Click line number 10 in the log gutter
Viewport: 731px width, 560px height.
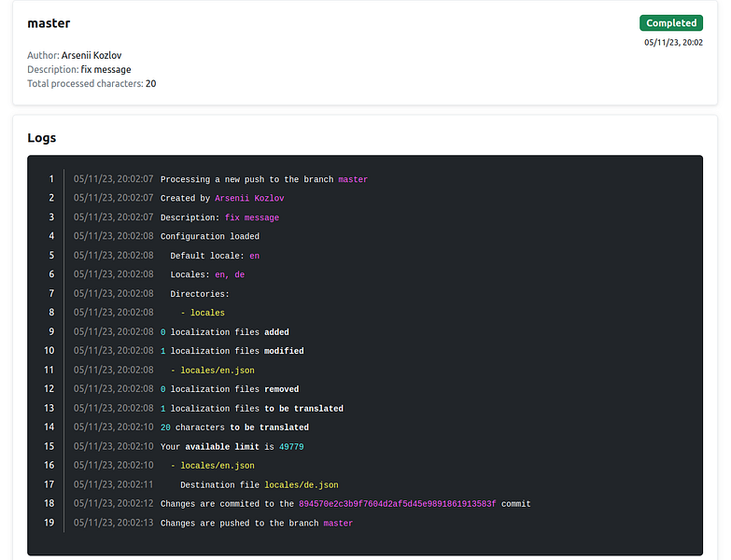point(49,350)
